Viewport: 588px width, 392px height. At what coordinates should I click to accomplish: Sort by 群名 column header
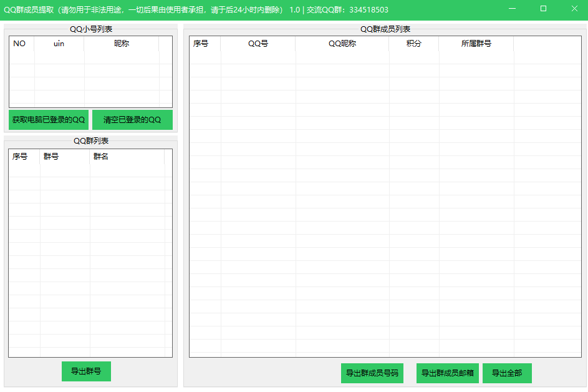(127, 157)
